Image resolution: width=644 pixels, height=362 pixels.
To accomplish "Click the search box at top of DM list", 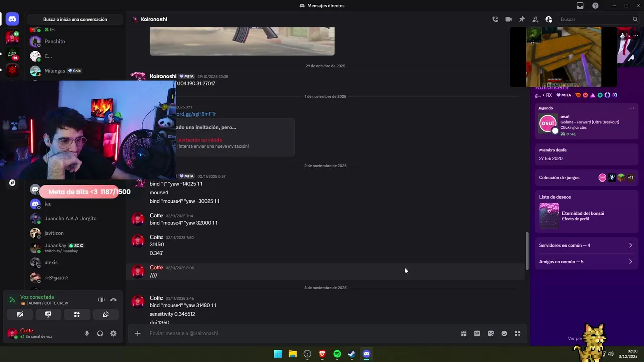I will point(75,19).
